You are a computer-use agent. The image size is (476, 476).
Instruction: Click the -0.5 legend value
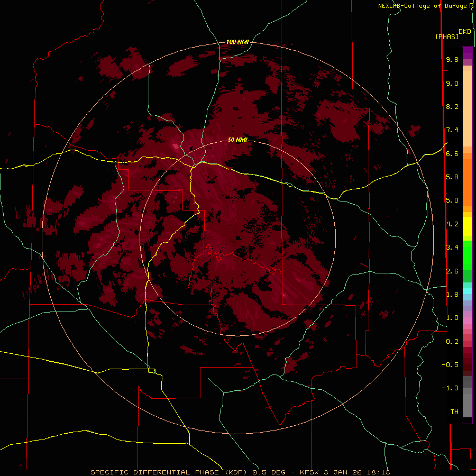[x=450, y=365]
